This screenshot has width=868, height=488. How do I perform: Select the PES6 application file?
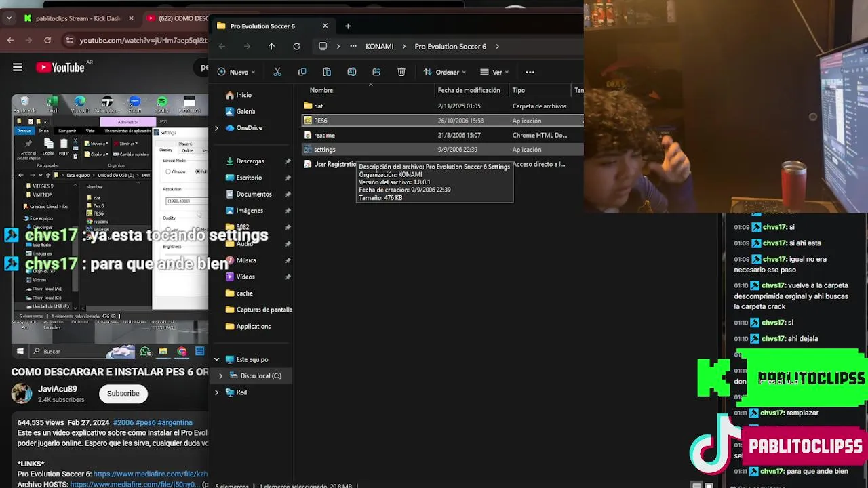click(320, 121)
